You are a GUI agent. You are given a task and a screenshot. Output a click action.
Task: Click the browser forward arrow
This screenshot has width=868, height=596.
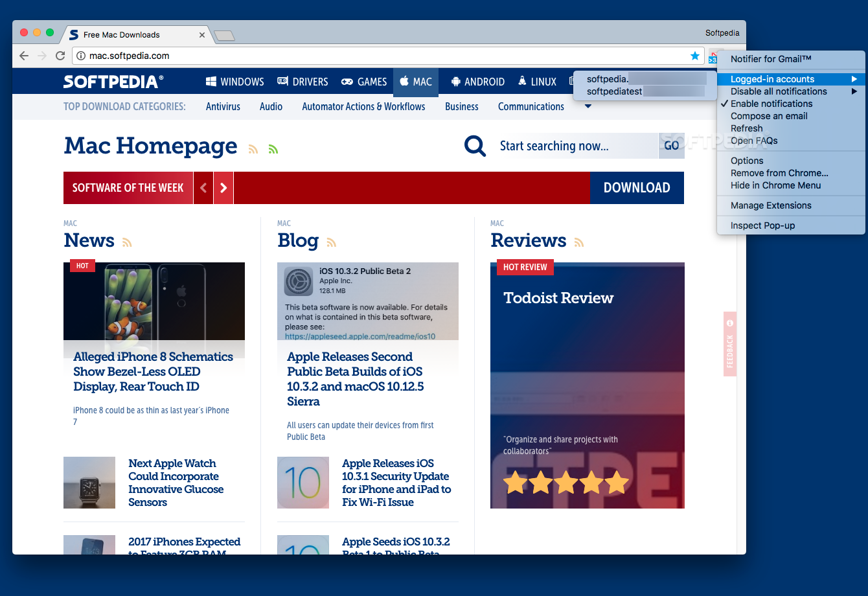[42, 56]
